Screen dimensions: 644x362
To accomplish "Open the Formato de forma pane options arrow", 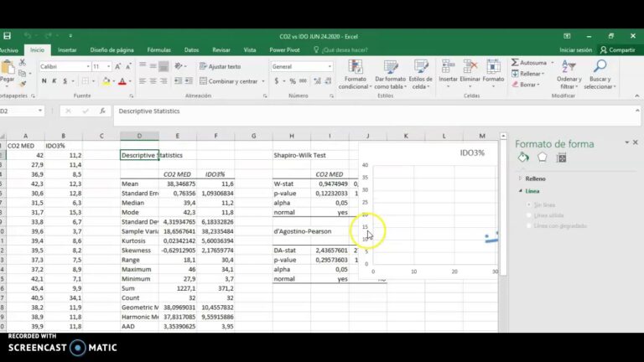I will pyautogui.click(x=627, y=142).
